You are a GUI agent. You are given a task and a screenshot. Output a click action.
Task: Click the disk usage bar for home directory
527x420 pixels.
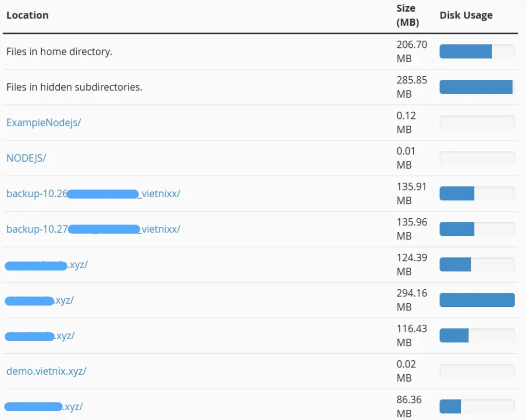(477, 51)
